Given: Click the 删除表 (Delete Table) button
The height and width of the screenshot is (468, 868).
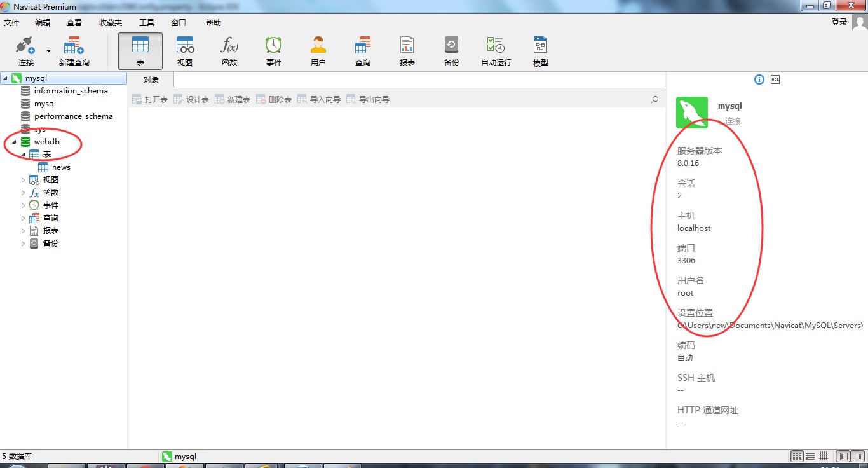Looking at the screenshot, I should tap(274, 99).
